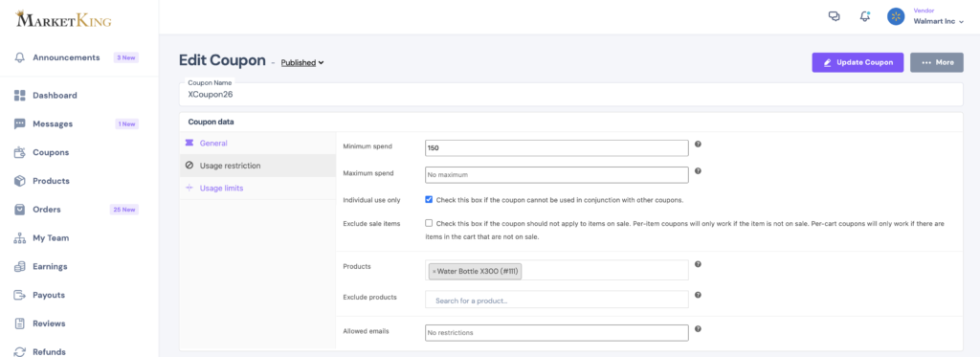Image resolution: width=980 pixels, height=357 pixels.
Task: Click the MarketKing logo
Action: (x=64, y=20)
